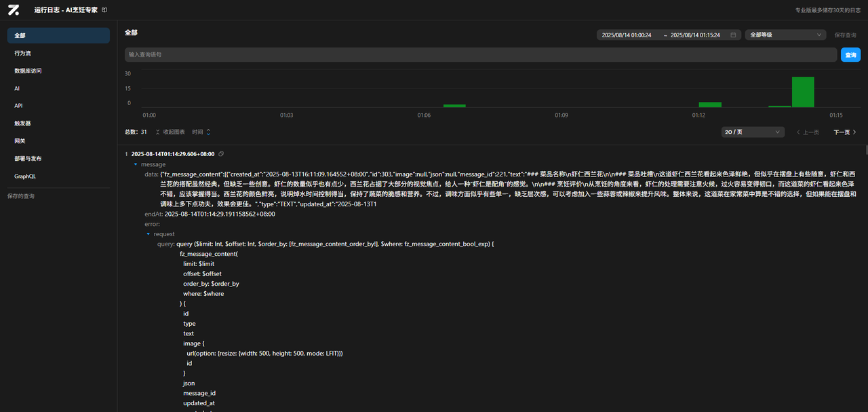Click the error: field line
The image size is (868, 412).
point(152,224)
